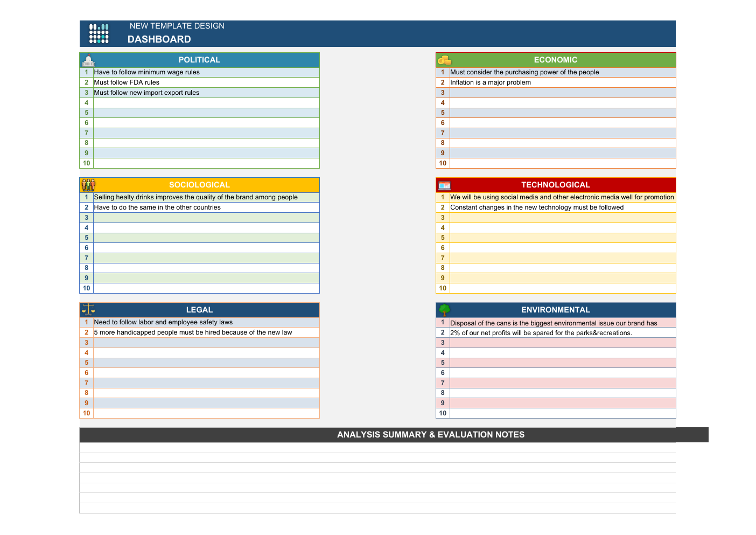Click 'We will be using social media' cell

[x=563, y=197]
